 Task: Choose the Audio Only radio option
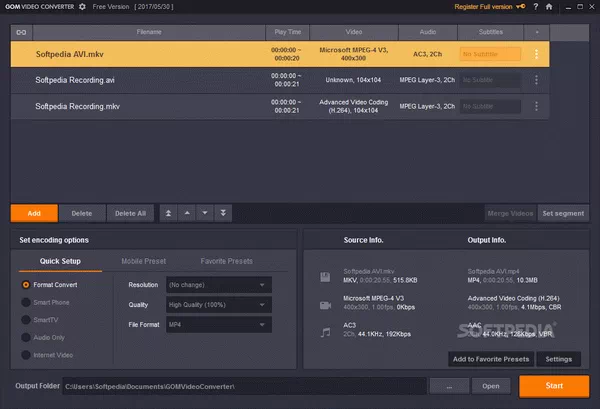tap(26, 337)
